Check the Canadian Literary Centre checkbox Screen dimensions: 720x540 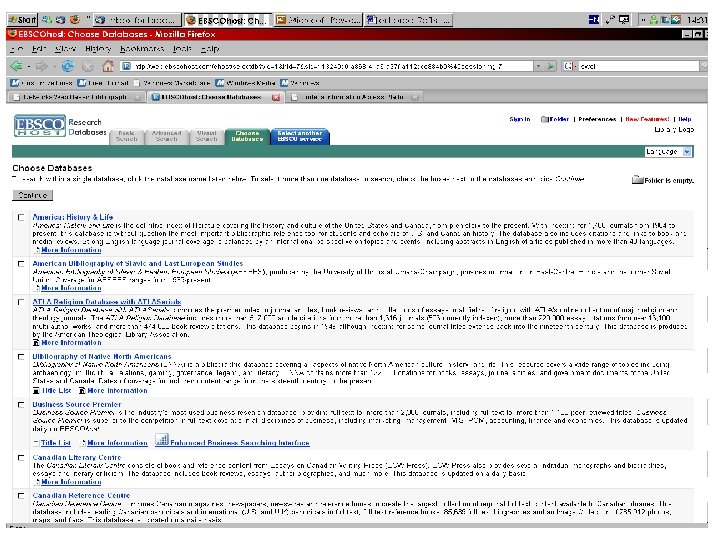21,458
